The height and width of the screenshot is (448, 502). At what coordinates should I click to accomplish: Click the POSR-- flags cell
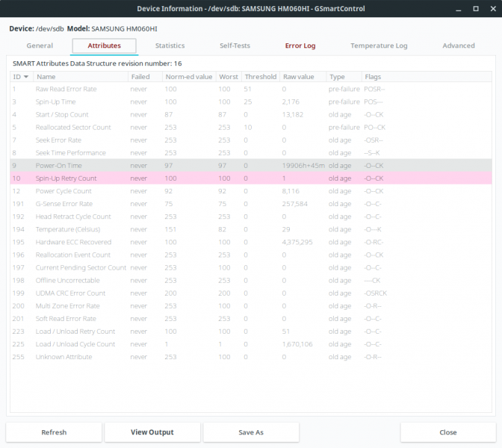pos(374,89)
